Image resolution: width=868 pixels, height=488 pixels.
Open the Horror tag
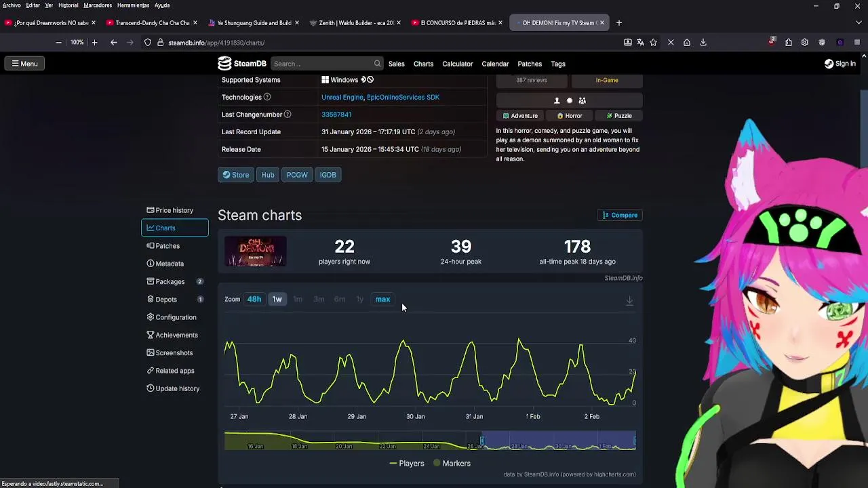(570, 116)
